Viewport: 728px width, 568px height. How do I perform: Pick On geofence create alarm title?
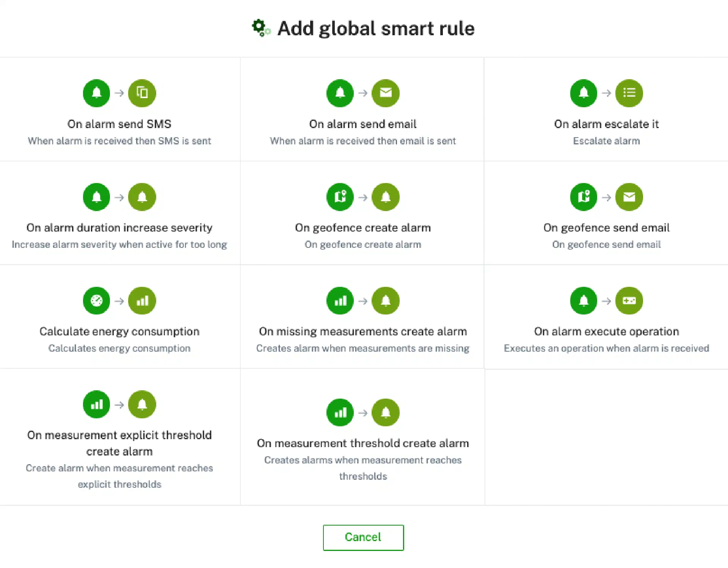pyautogui.click(x=362, y=228)
